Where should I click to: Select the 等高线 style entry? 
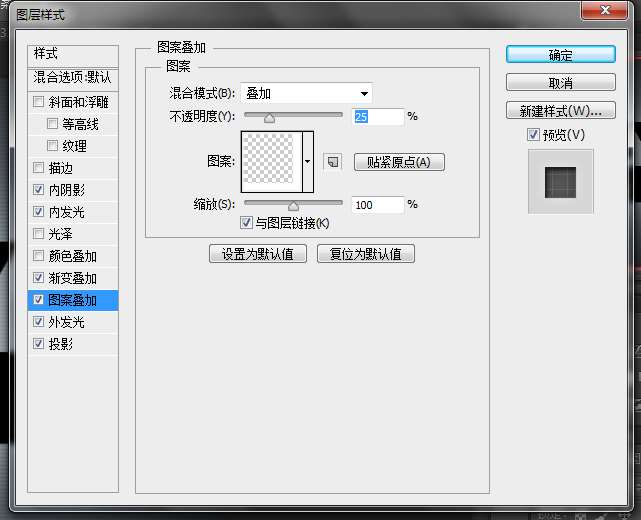coord(81,124)
